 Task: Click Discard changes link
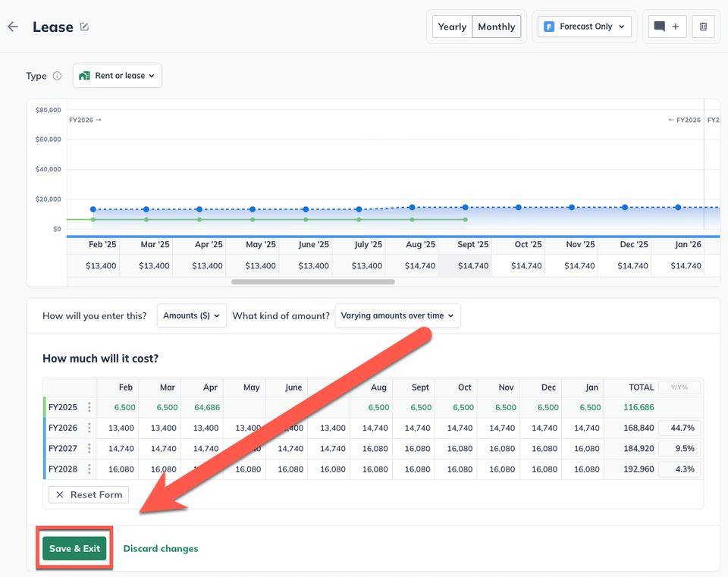161,549
